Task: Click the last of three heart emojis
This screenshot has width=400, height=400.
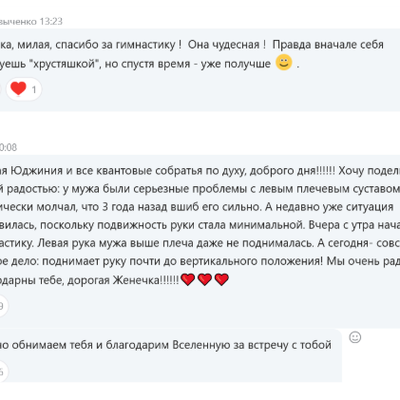Action: pos(221,279)
